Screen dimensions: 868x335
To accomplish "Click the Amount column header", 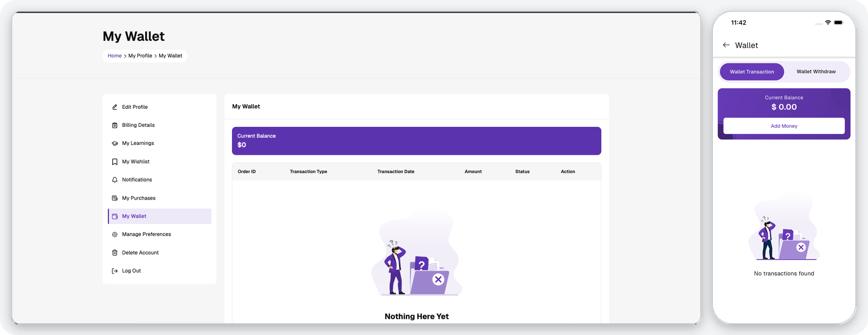I will click(x=473, y=172).
